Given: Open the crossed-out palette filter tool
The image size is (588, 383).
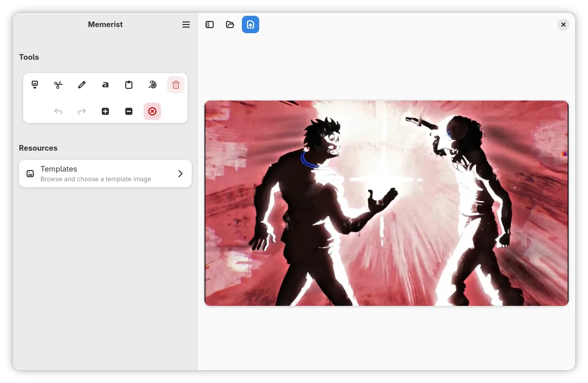Looking at the screenshot, I should 152,85.
